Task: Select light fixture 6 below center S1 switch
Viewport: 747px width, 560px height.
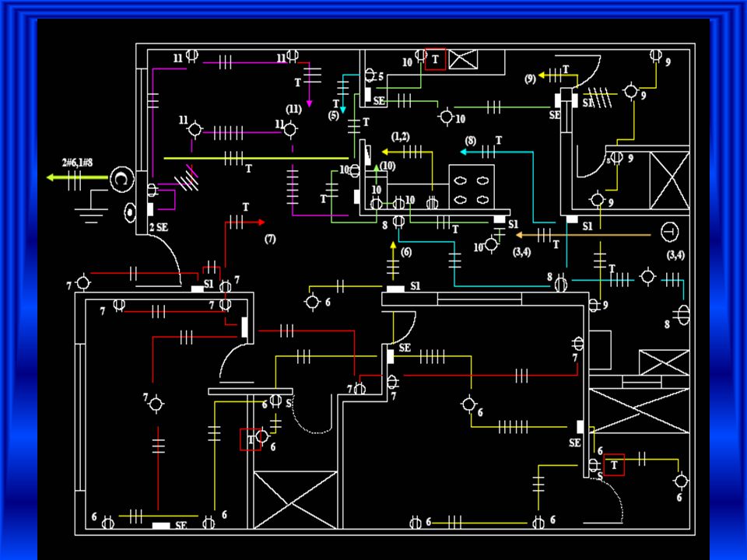Action: point(312,302)
